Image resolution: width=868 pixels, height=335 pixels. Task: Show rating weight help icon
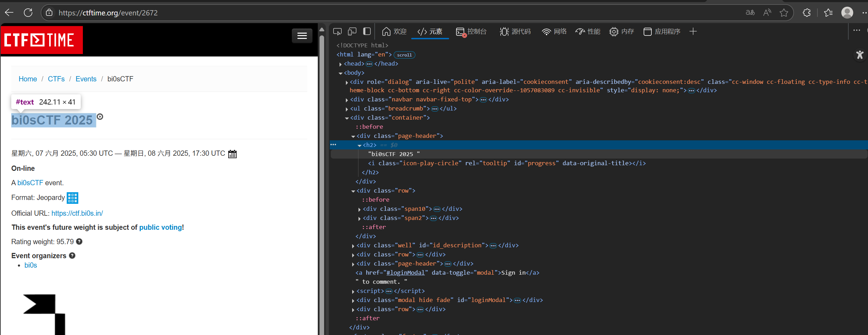point(79,242)
